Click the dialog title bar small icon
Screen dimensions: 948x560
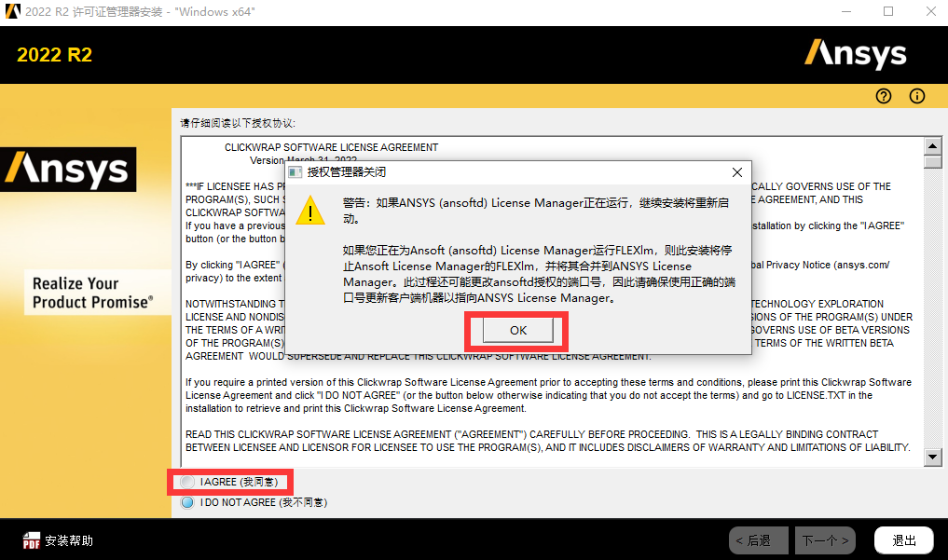point(295,172)
